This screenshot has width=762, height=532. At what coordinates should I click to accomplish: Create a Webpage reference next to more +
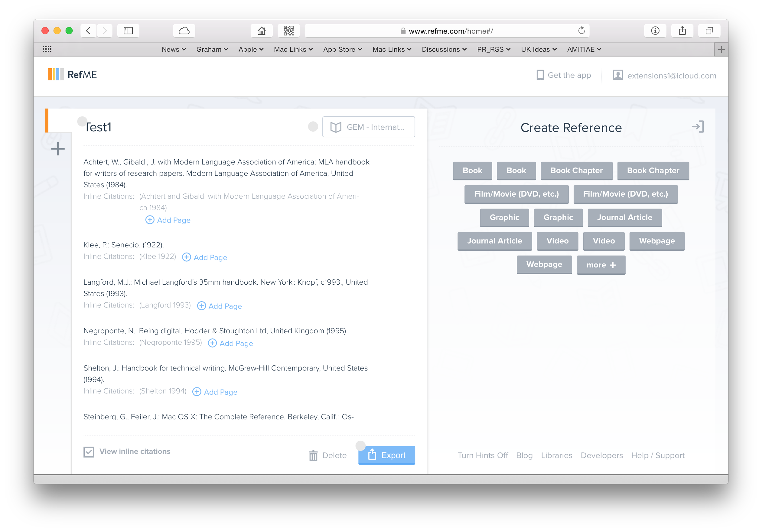tap(544, 265)
